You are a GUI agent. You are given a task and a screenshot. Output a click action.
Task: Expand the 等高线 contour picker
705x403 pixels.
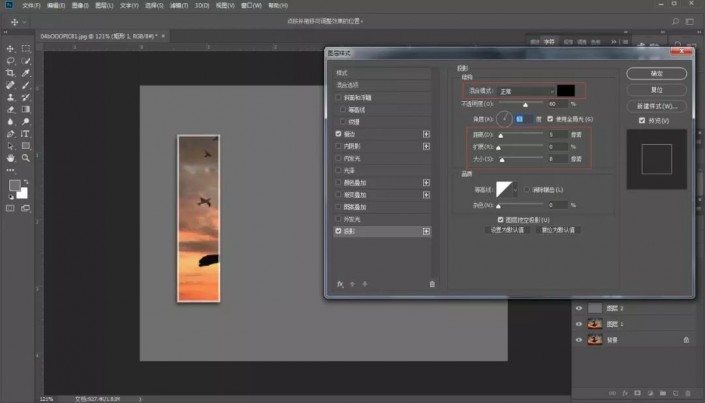point(515,190)
